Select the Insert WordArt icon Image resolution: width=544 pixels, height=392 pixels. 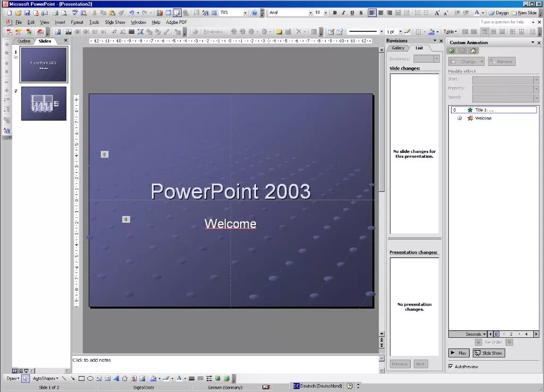click(x=117, y=379)
